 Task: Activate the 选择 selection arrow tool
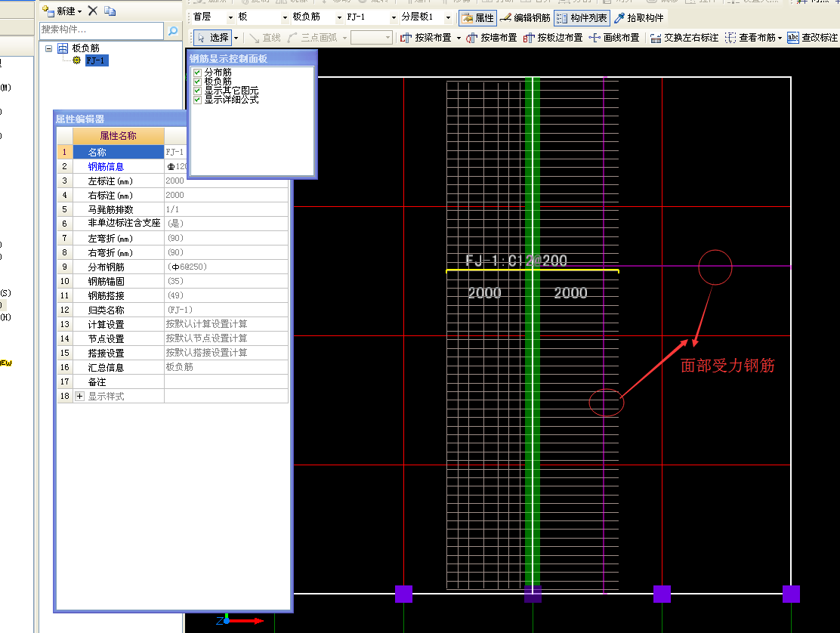point(213,38)
